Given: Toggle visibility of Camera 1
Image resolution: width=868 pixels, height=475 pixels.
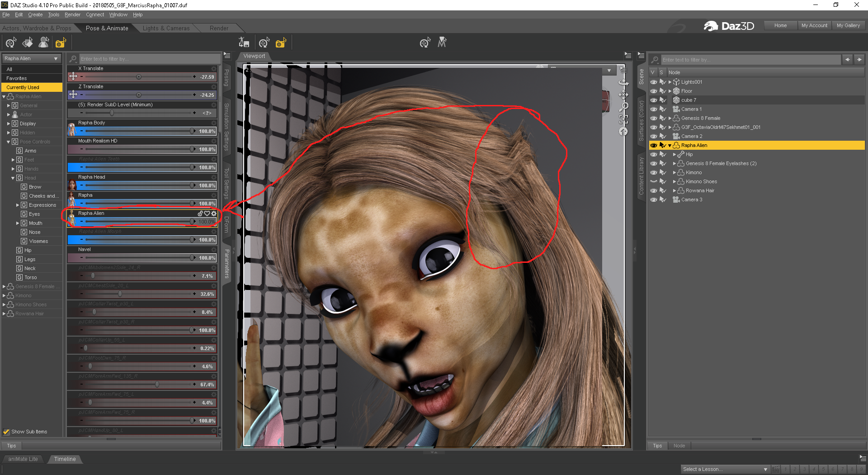Looking at the screenshot, I should click(654, 109).
